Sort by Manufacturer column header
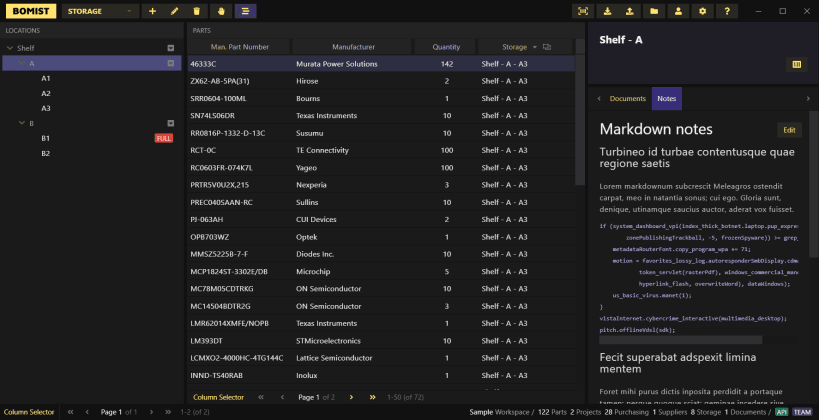The width and height of the screenshot is (819, 420). point(353,47)
